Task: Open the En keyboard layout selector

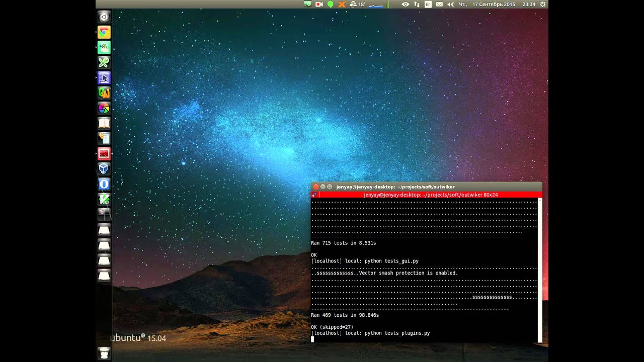Action: click(x=428, y=4)
